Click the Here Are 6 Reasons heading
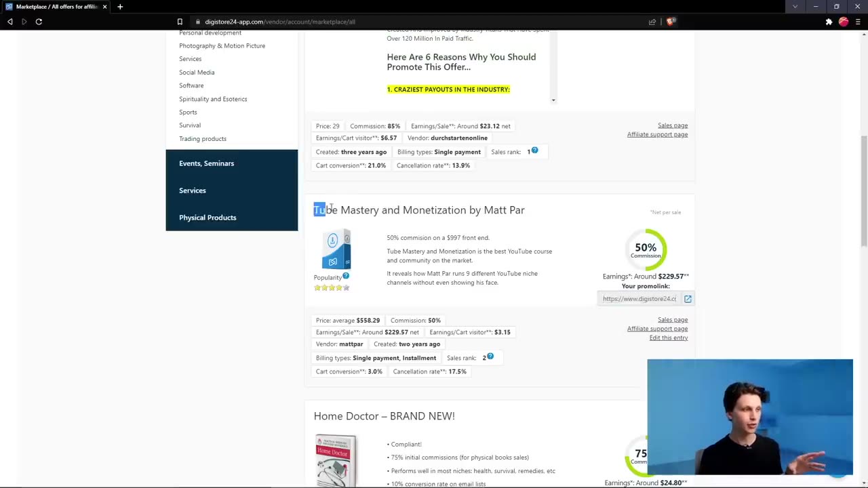The height and width of the screenshot is (488, 868). pyautogui.click(x=461, y=62)
